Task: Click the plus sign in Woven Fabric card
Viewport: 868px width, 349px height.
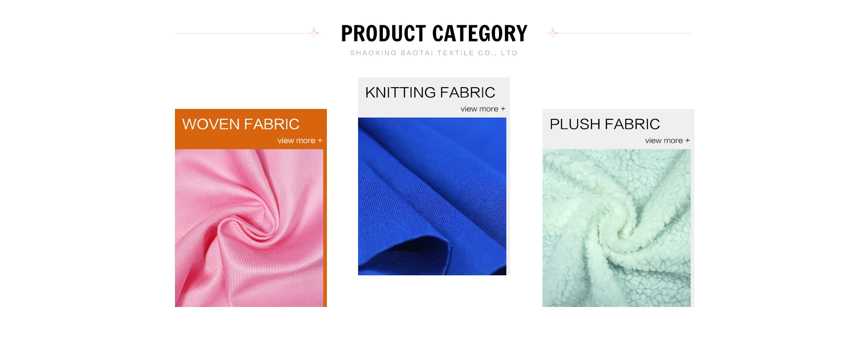Action: [320, 141]
